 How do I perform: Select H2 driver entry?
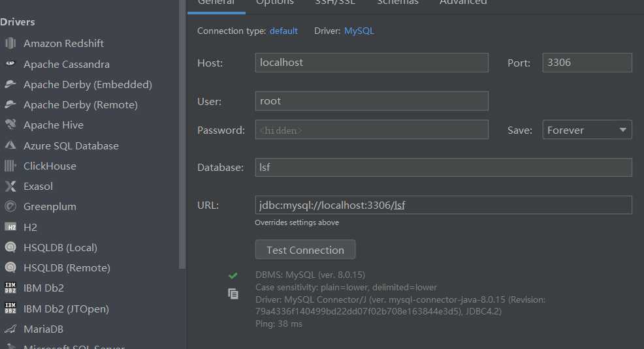coord(30,227)
